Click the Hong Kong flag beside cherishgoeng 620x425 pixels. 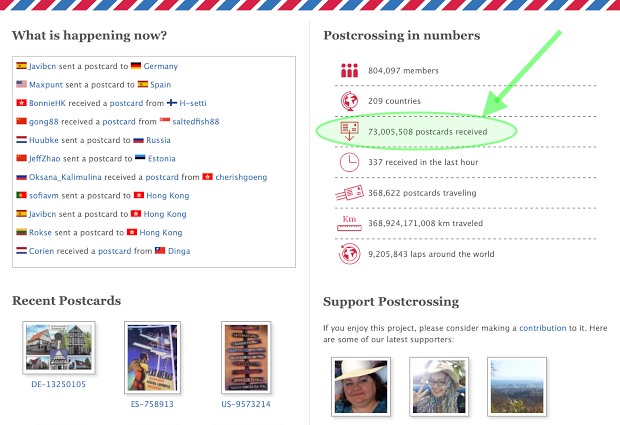point(208,177)
